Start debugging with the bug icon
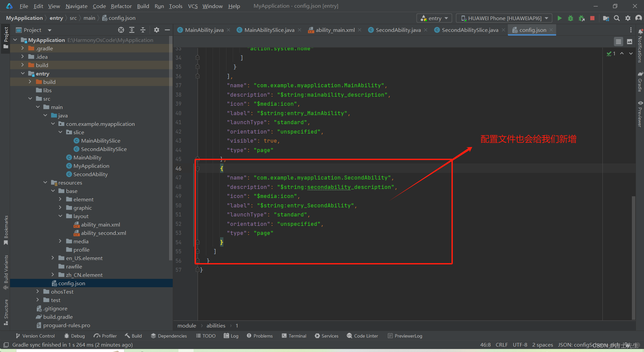This screenshot has height=352, width=644. (x=570, y=18)
